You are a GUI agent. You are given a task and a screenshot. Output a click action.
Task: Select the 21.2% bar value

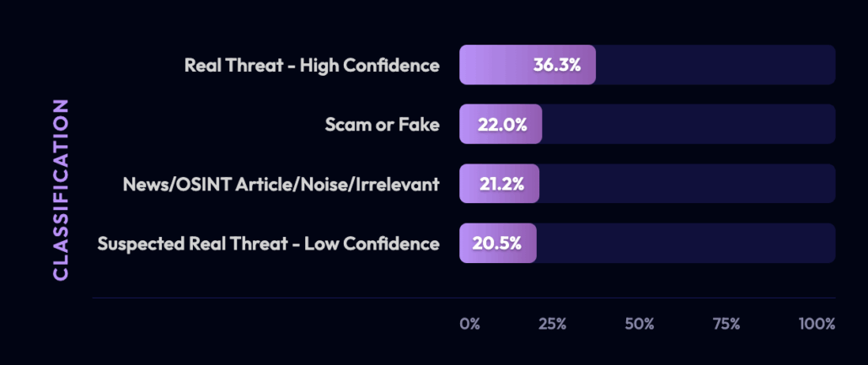point(501,184)
